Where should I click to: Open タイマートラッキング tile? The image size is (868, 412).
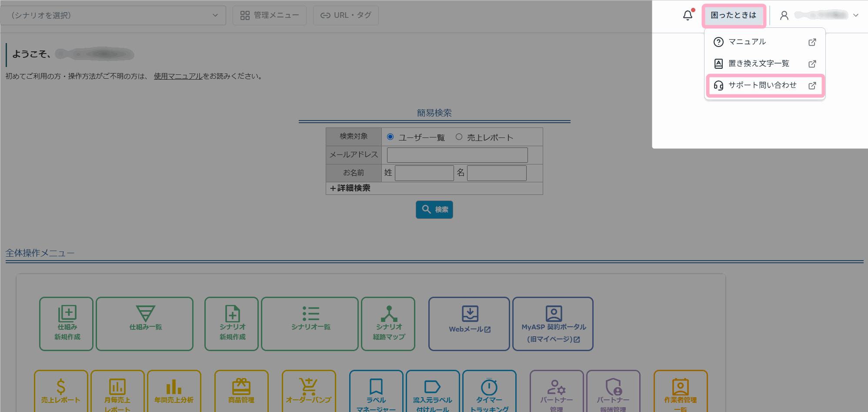489,391
